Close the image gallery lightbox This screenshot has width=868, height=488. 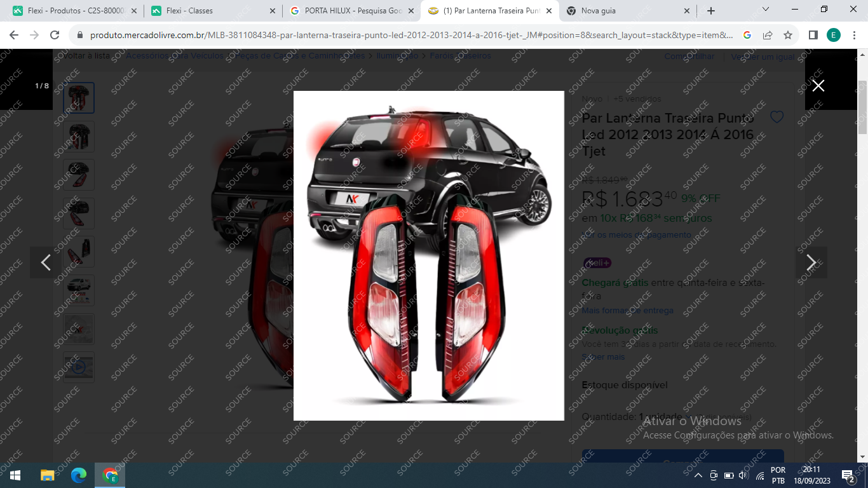click(818, 86)
